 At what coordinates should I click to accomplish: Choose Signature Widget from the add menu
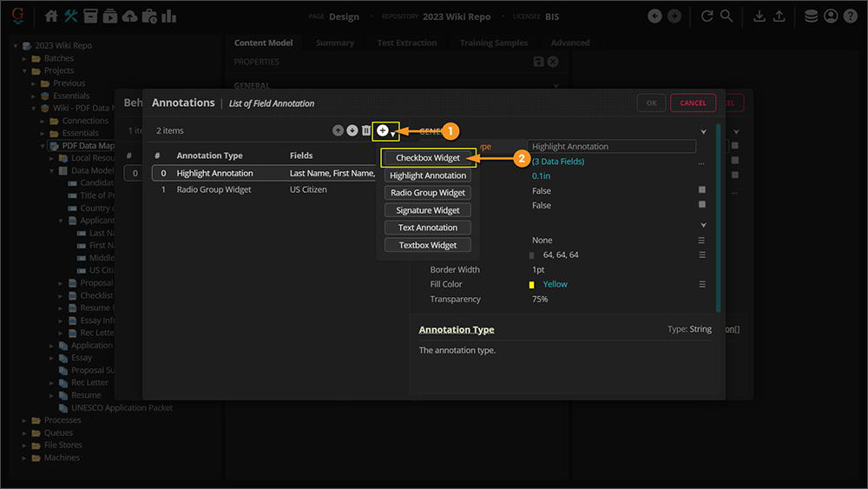click(x=428, y=210)
